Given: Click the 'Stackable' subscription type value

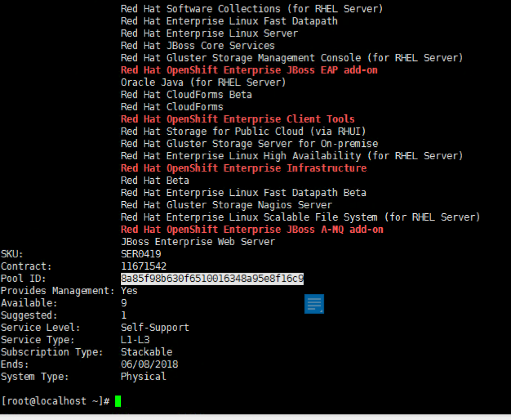Looking at the screenshot, I should [x=146, y=352].
